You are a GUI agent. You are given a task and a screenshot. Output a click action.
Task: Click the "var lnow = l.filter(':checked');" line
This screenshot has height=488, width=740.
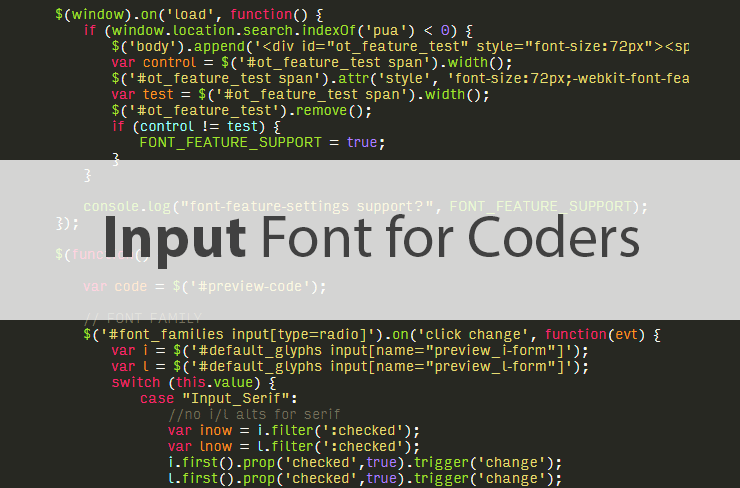(x=294, y=447)
